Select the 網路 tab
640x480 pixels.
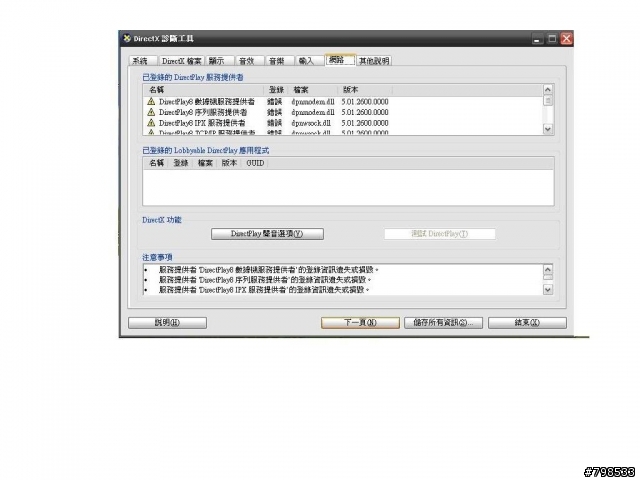coord(340,60)
